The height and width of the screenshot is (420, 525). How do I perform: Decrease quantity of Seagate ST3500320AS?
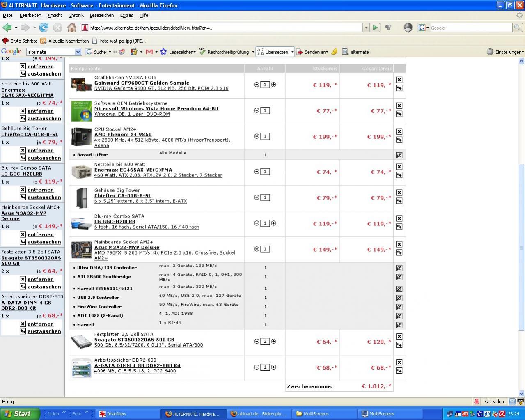257,342
